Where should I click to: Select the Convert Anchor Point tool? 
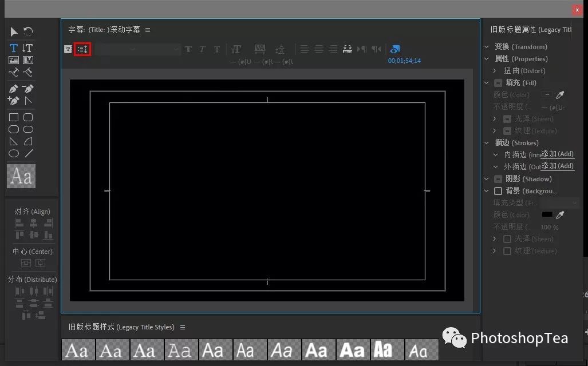tap(28, 101)
